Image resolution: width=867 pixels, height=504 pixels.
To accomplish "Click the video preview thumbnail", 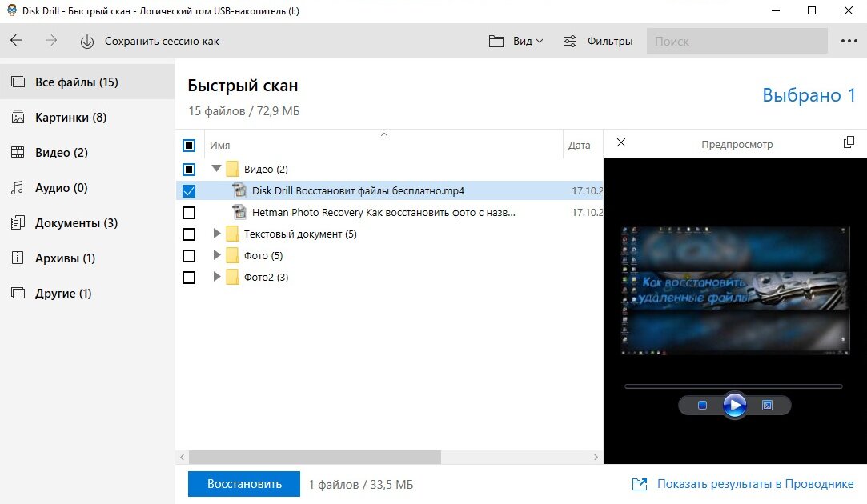I will coord(736,290).
